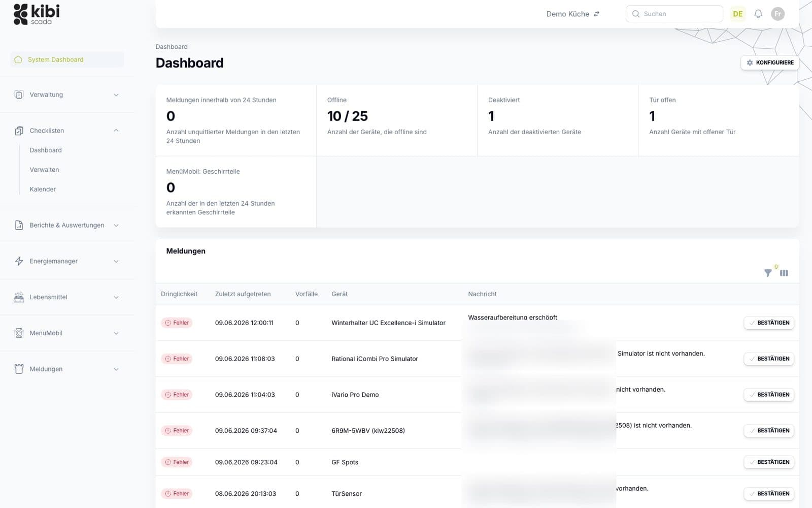This screenshot has height=508, width=812.
Task: Click the Fehler badge for Winterhalter row
Action: pos(177,323)
